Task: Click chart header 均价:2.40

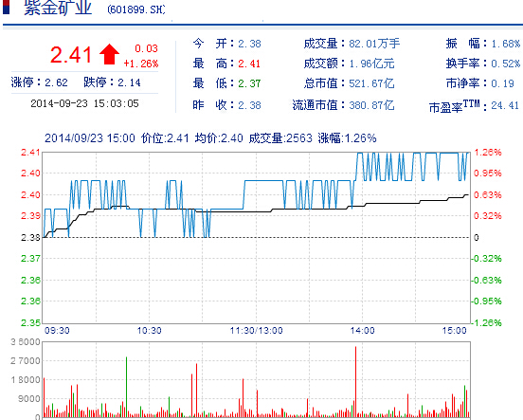Action: [x=219, y=137]
